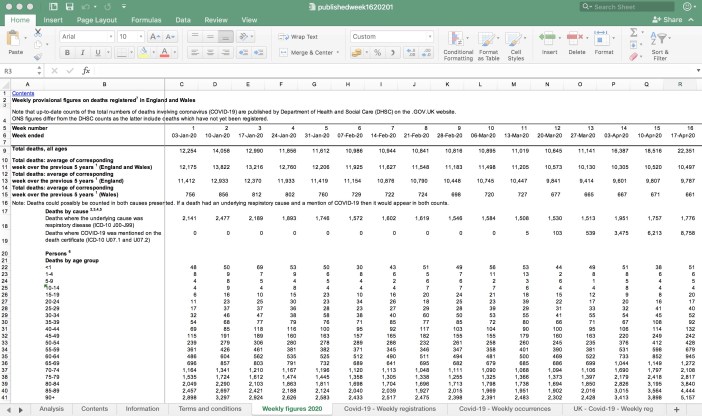Toggle Center horizontal alignment
The height and width of the screenshot is (416, 702).
coord(210,53)
